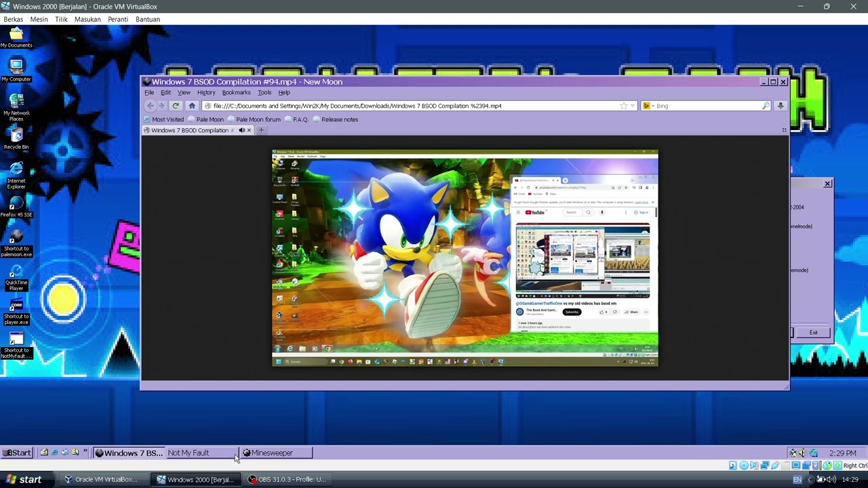The image size is (868, 488).
Task: Open a new tab with plus button
Action: [261, 130]
